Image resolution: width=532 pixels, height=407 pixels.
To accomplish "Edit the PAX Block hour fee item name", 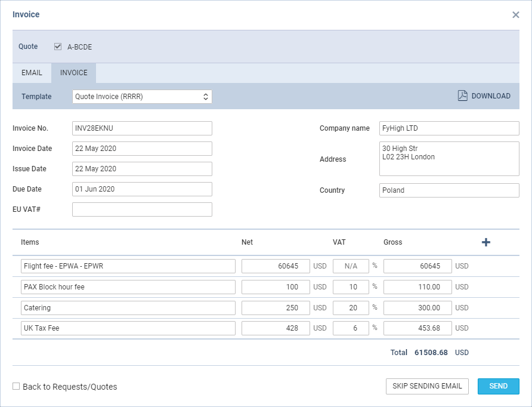I will coord(128,287).
